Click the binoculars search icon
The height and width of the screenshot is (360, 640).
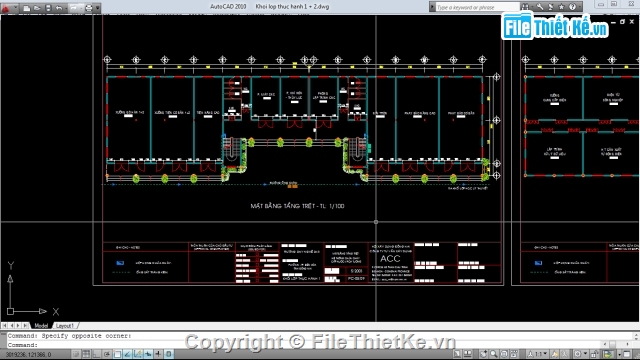coord(525,7)
